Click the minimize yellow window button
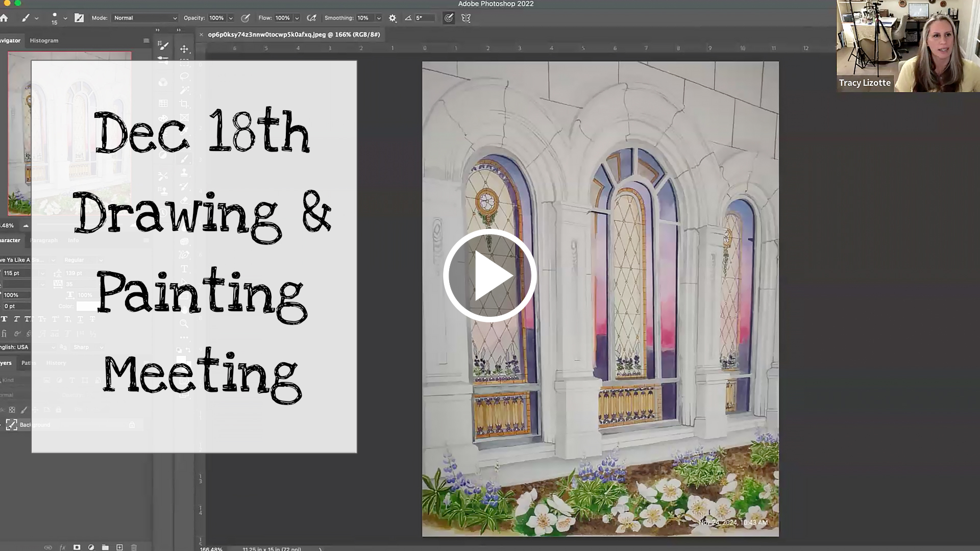Screen dimensions: 980x551 pyautogui.click(x=7, y=3)
